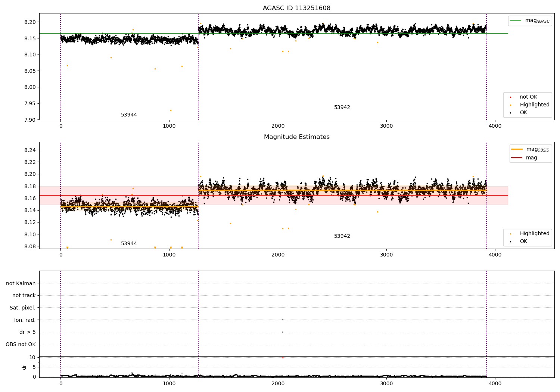The height and width of the screenshot is (392, 560).
Task: Click x-axis tick 2000 under the bottom dr panel
Action: click(x=278, y=384)
